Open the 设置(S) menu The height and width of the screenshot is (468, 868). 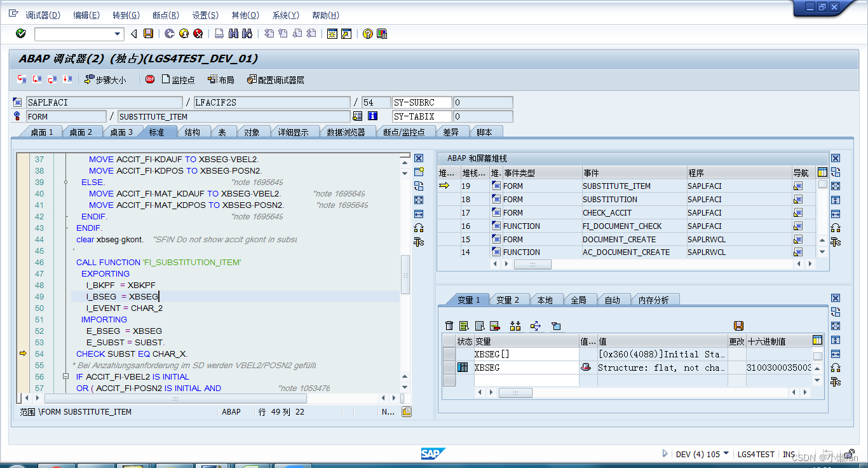205,15
